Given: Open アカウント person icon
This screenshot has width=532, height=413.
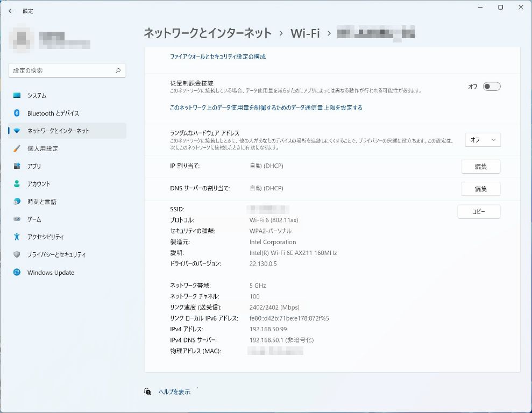Looking at the screenshot, I should (x=17, y=184).
